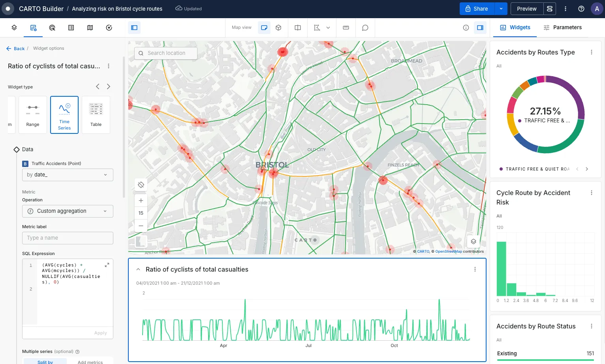Image resolution: width=605 pixels, height=364 pixels.
Task: Click the Metric label input field
Action: [68, 238]
